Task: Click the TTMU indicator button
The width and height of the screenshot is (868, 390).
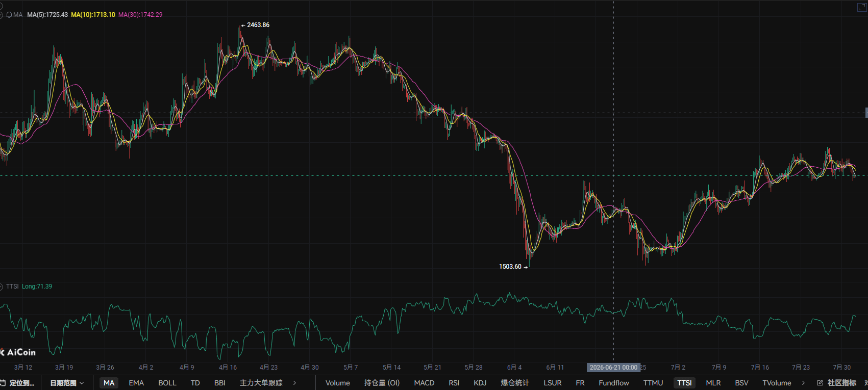Action: [x=653, y=383]
